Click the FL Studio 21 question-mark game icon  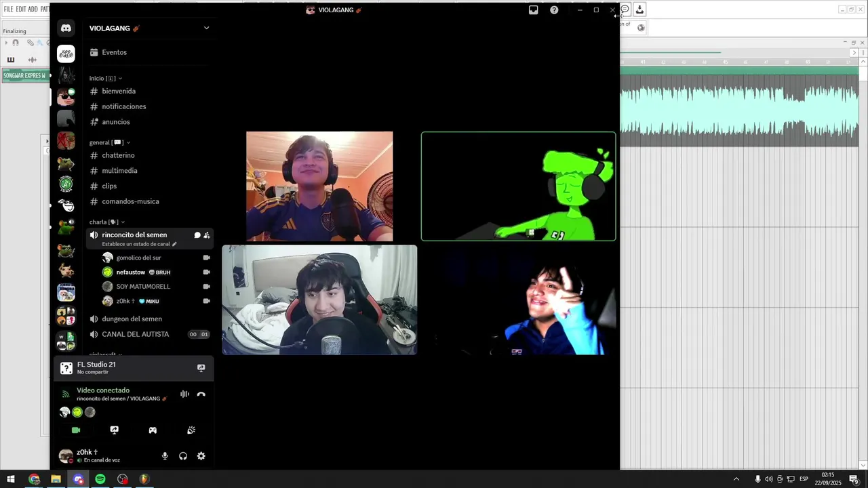(x=66, y=368)
